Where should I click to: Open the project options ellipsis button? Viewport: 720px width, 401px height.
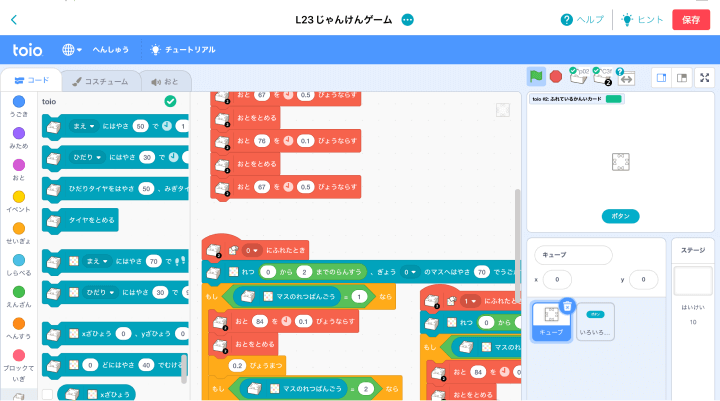point(407,20)
